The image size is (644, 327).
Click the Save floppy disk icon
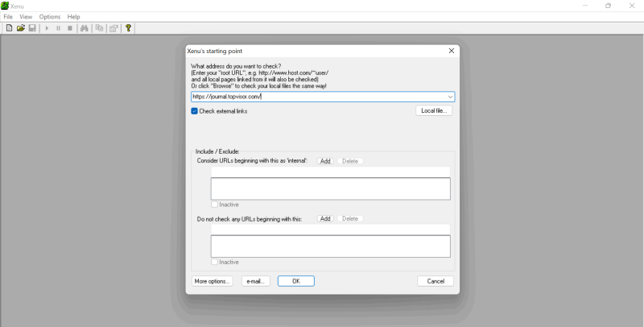32,28
